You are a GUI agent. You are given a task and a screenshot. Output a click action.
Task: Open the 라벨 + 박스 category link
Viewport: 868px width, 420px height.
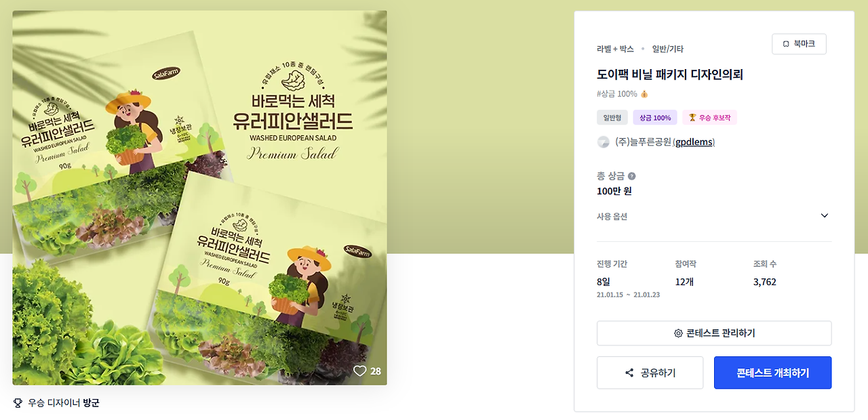click(x=615, y=49)
